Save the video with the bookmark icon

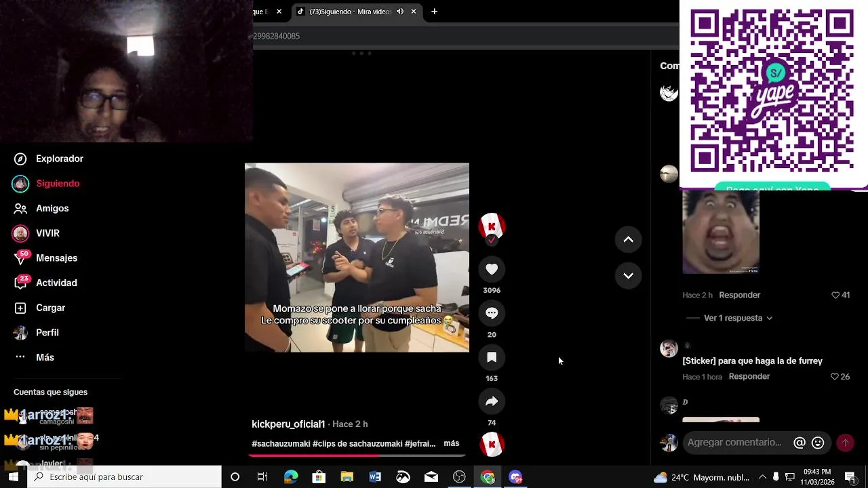click(x=492, y=357)
